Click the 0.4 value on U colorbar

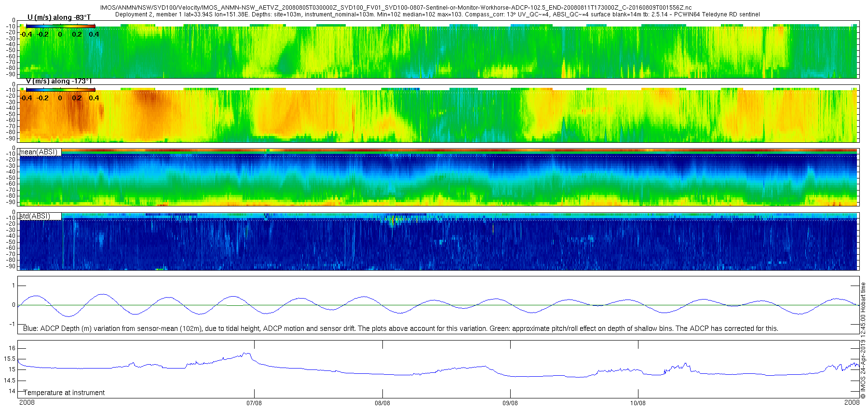94,34
